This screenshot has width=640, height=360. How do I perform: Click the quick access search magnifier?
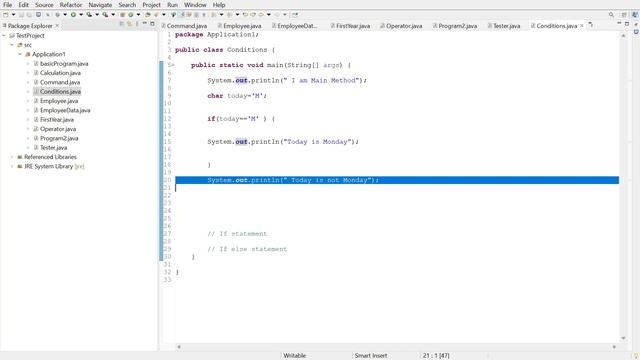click(x=611, y=15)
